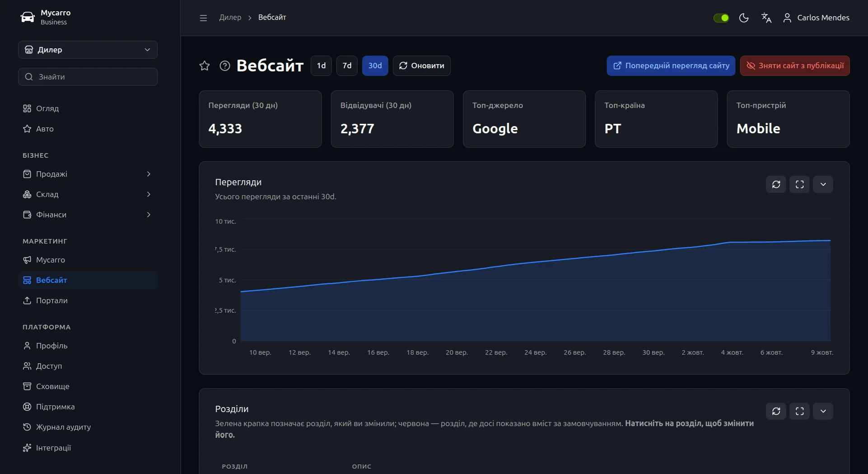This screenshot has width=868, height=474.
Task: Collapse the Перегляди panel chevron
Action: tap(823, 184)
